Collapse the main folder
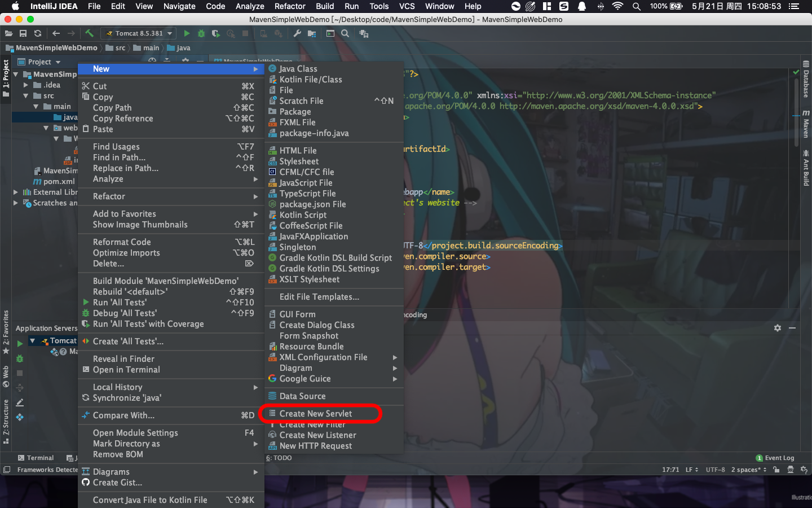Viewport: 812px width, 508px height. 36,106
